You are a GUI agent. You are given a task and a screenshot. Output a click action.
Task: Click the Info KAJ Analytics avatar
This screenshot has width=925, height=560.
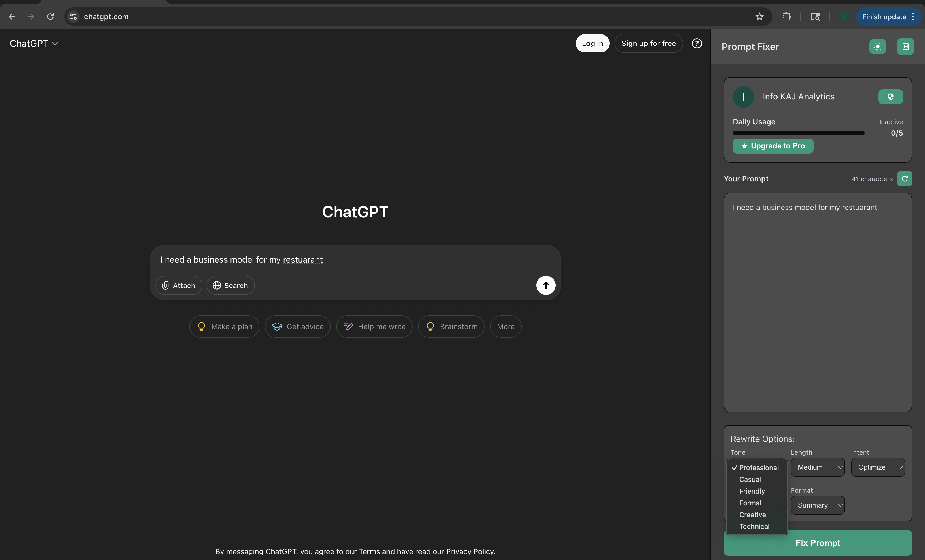click(743, 97)
